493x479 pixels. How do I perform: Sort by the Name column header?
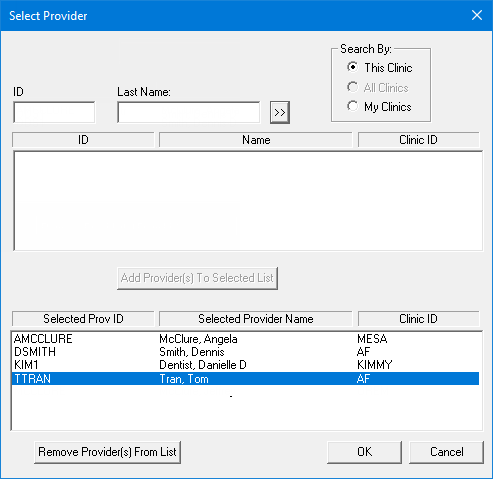tap(256, 140)
